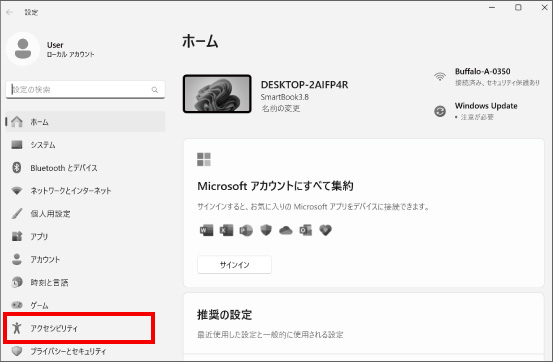The image size is (553, 362).
Task: Click the PowerPoint app icon
Action: point(246,230)
